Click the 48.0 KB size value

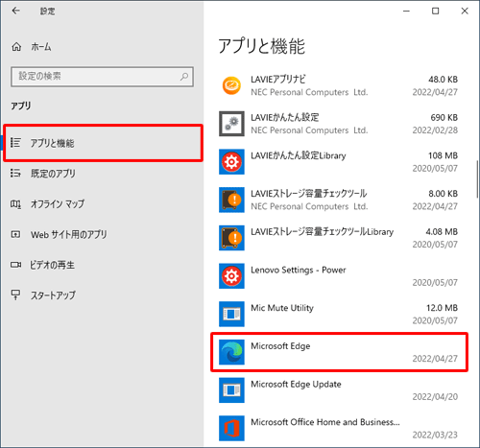444,80
